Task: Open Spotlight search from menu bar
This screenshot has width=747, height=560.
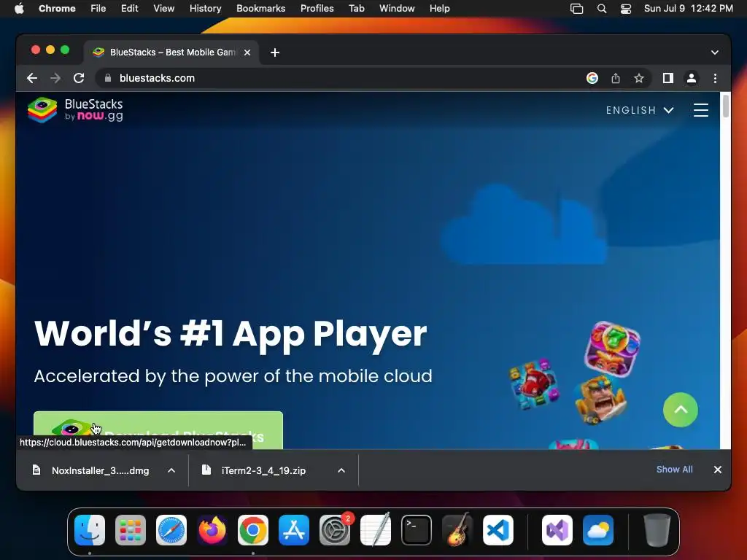Action: 602,9
